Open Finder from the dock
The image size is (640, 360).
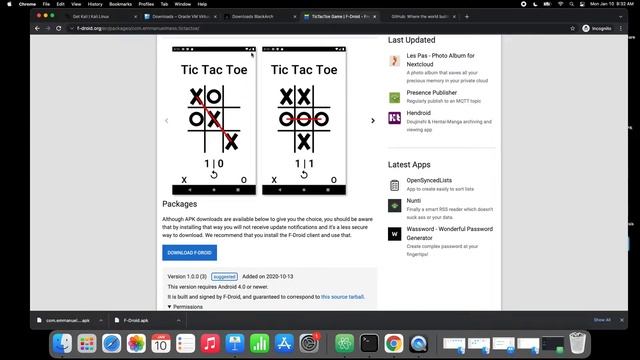pyautogui.click(x=62, y=343)
